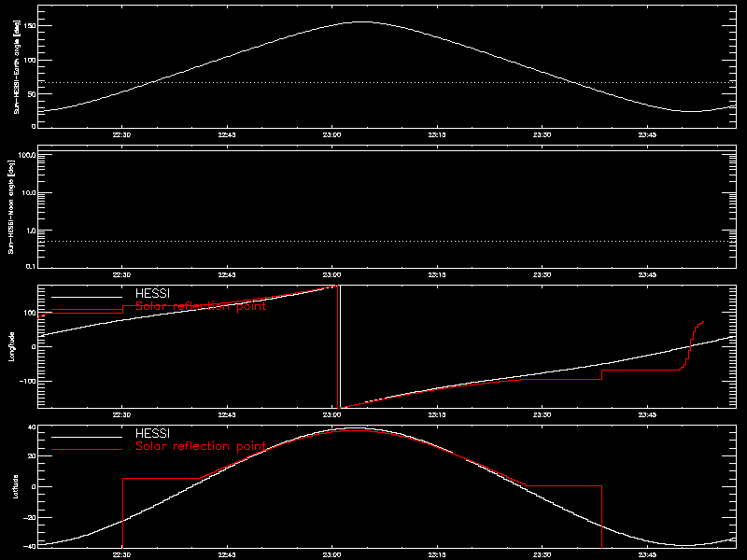
Task: Select 'HESSI' legend label in longitude plot
Action: point(152,294)
